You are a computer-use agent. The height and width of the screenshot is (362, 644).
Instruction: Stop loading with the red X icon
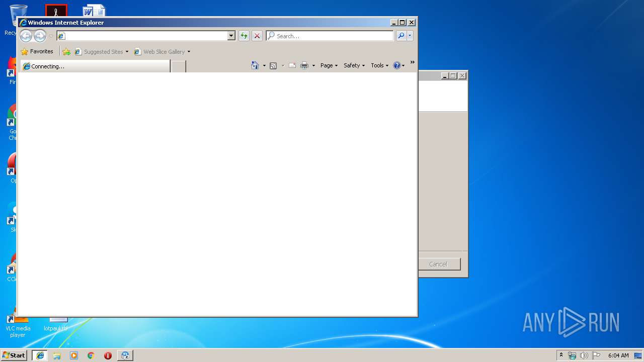pyautogui.click(x=257, y=36)
